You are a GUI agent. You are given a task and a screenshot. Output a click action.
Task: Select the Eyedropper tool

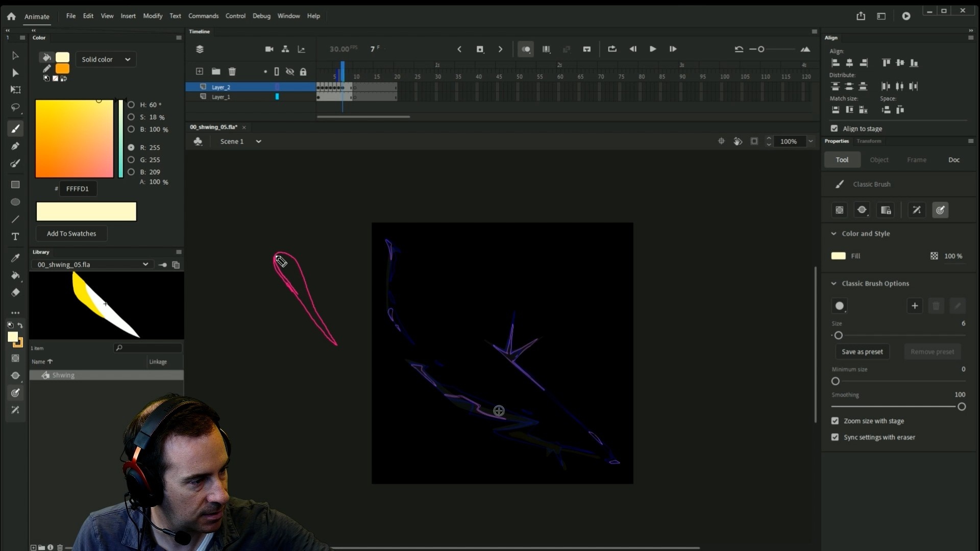(15, 258)
